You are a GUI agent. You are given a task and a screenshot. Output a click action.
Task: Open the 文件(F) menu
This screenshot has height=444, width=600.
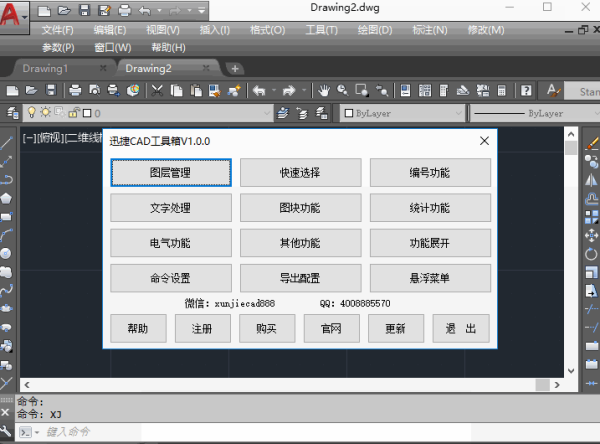click(57, 30)
